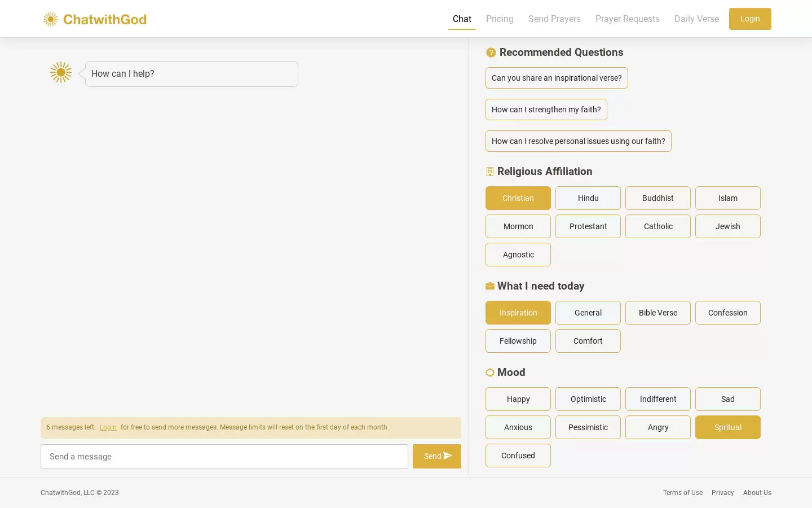The image size is (812, 508).
Task: Click the Login button in header
Action: pyautogui.click(x=750, y=19)
